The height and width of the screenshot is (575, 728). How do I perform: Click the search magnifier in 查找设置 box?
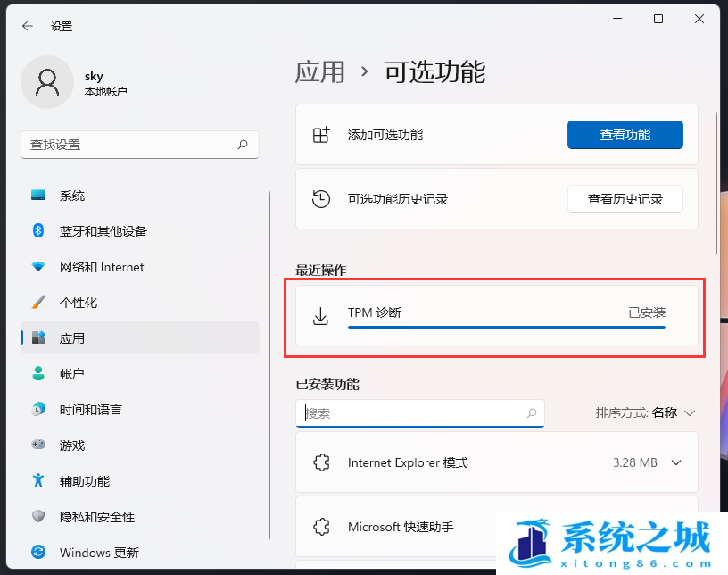(x=243, y=145)
